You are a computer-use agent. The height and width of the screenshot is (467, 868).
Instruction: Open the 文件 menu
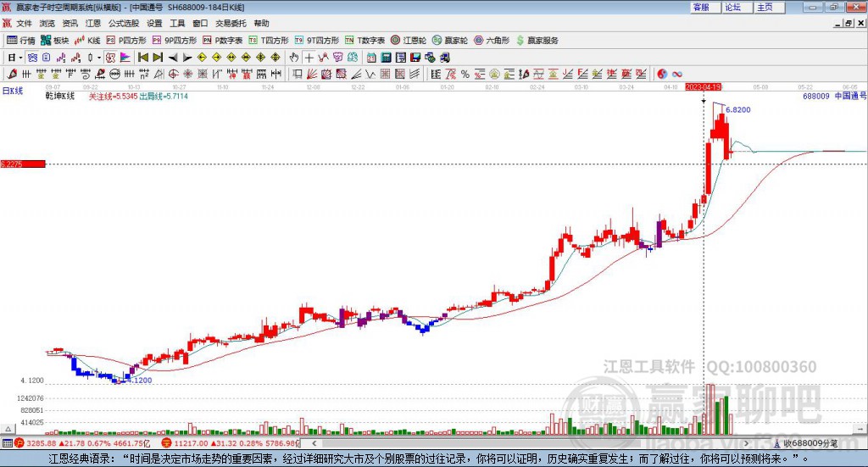(x=24, y=23)
